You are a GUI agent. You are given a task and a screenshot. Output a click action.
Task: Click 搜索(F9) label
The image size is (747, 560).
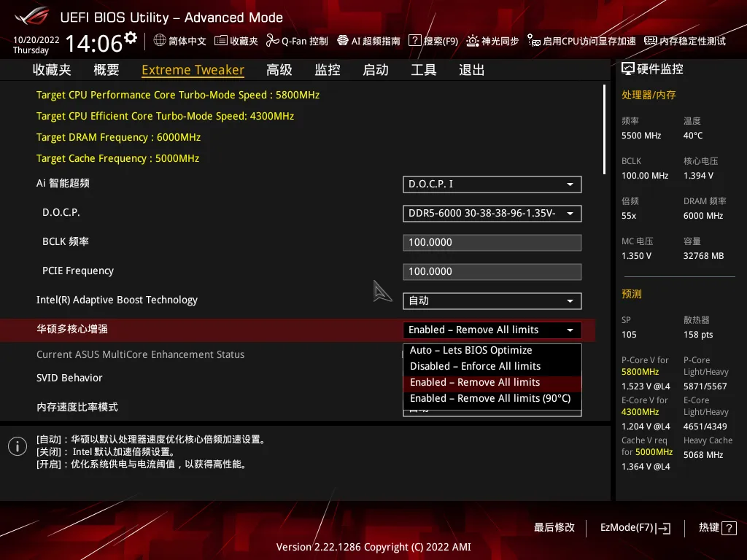click(441, 41)
